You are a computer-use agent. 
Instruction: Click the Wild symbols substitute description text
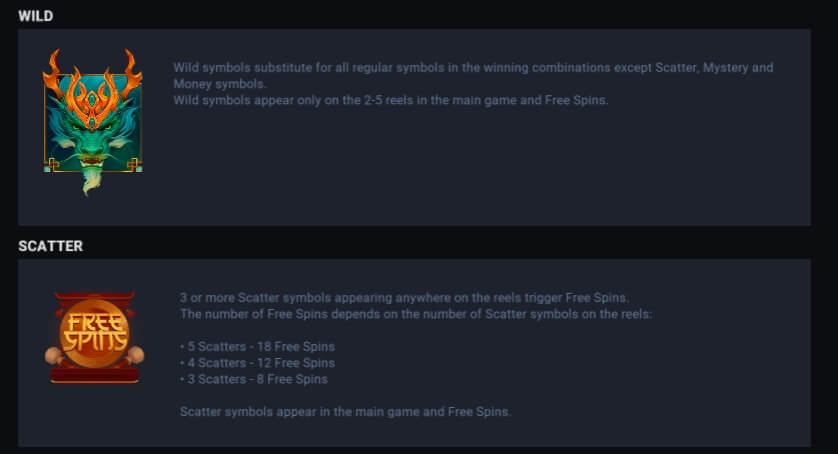[473, 75]
